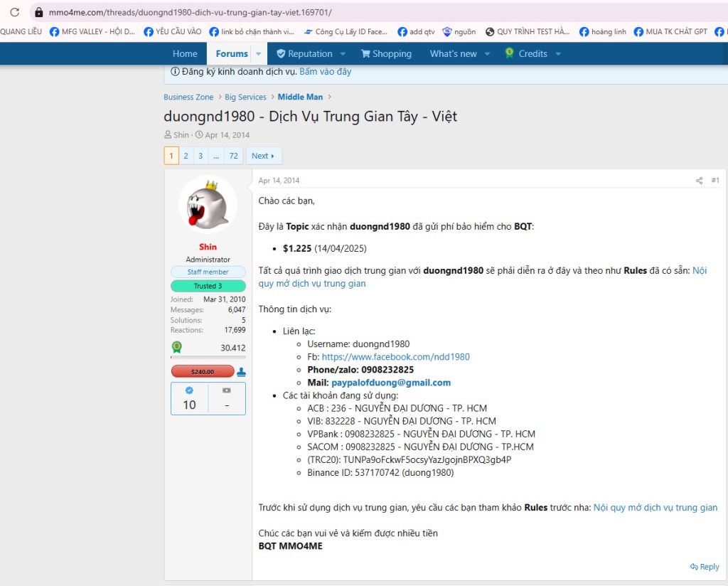Expand the Reputation menu dropdown arrow
The image size is (728, 586).
343,54
